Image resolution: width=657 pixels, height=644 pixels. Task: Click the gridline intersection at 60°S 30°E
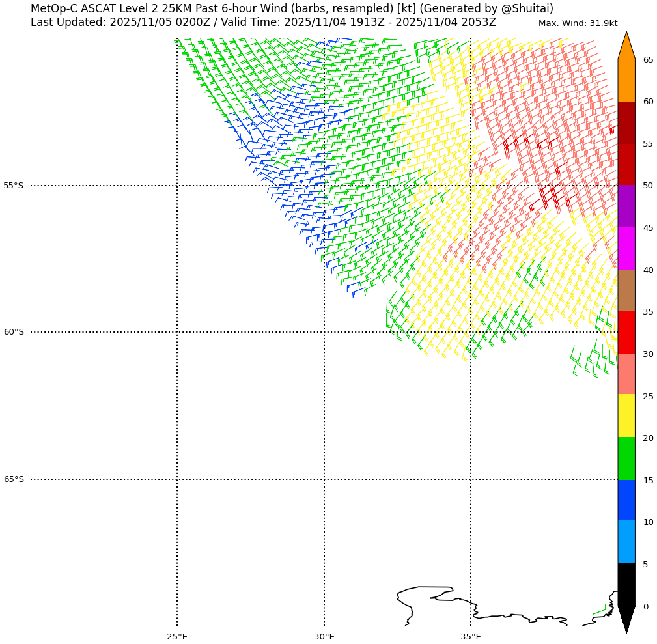[x=324, y=332]
